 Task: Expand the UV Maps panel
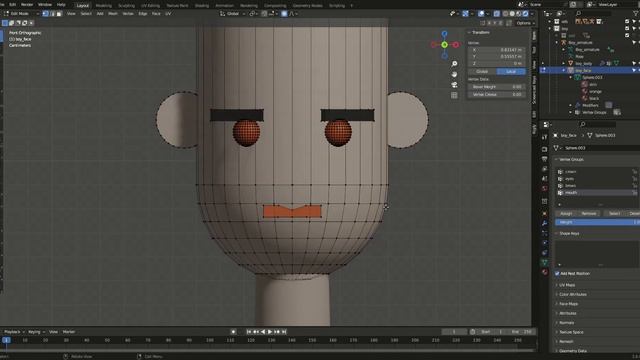point(567,285)
